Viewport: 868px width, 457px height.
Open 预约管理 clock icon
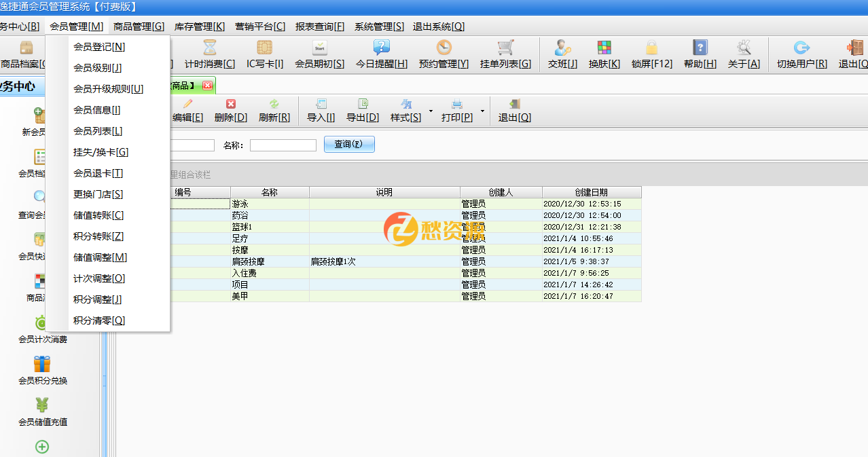click(444, 48)
